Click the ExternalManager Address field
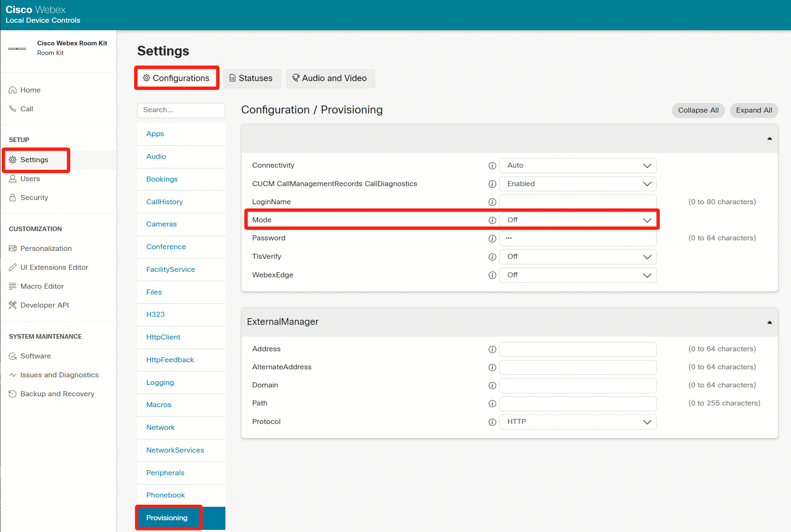The image size is (791, 532). [x=578, y=349]
